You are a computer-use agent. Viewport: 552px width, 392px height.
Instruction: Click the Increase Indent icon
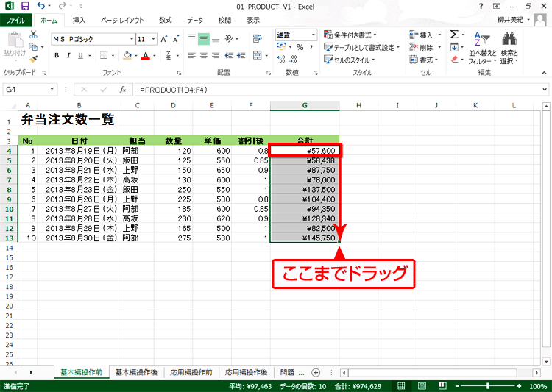(241, 55)
